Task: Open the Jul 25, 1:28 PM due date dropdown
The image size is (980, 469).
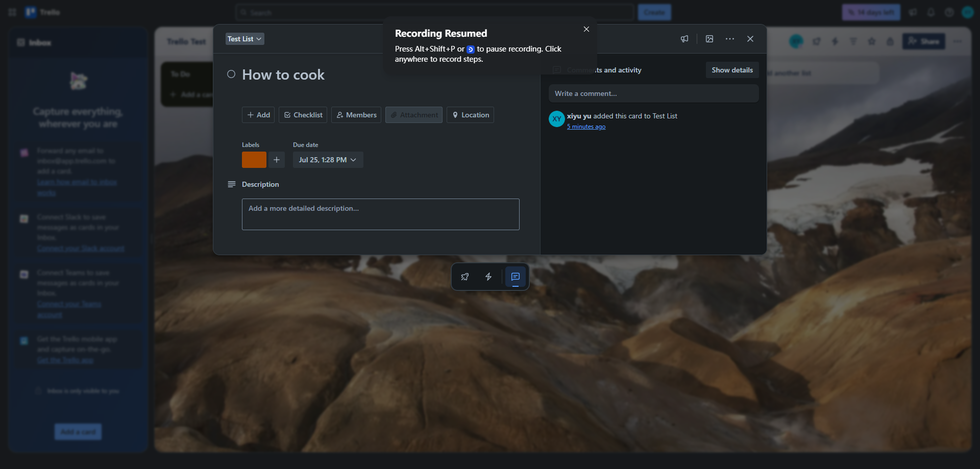Action: coord(328,160)
